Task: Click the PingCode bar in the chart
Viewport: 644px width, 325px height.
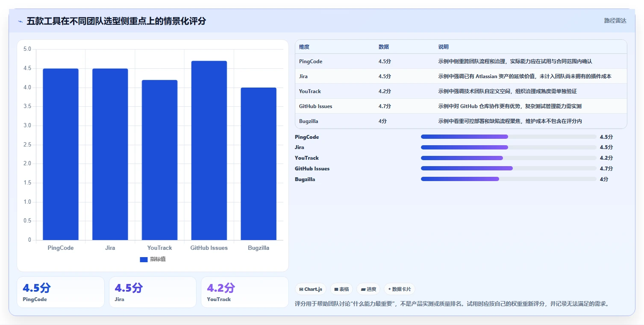Action: point(61,154)
